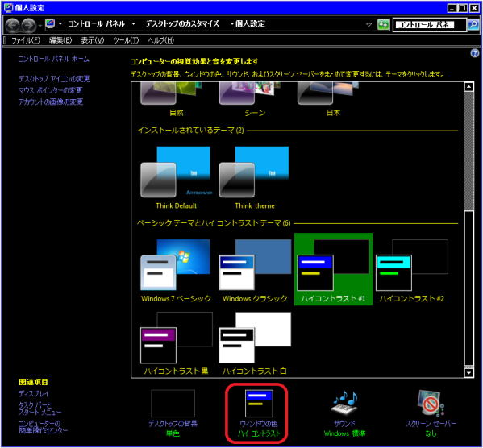Select the シーン theme
Image resolution: width=483 pixels, height=448 pixels.
pyautogui.click(x=255, y=99)
